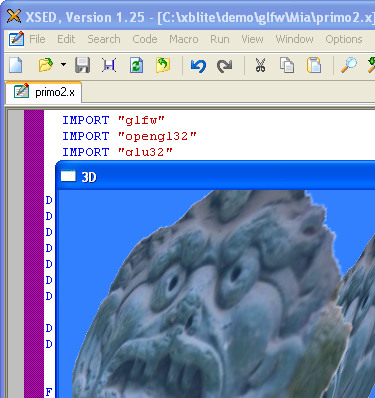Open the Edit menu
375x398 pixels.
[x=66, y=39]
